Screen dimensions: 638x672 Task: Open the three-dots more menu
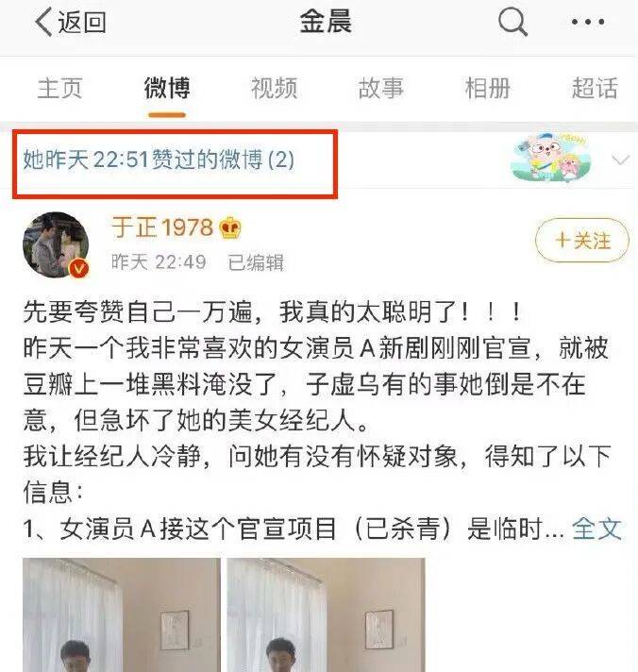pos(588,22)
